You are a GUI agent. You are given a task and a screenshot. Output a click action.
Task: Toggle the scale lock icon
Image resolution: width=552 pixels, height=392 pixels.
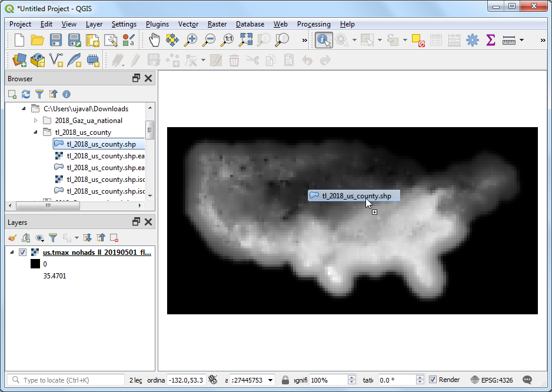tap(285, 380)
